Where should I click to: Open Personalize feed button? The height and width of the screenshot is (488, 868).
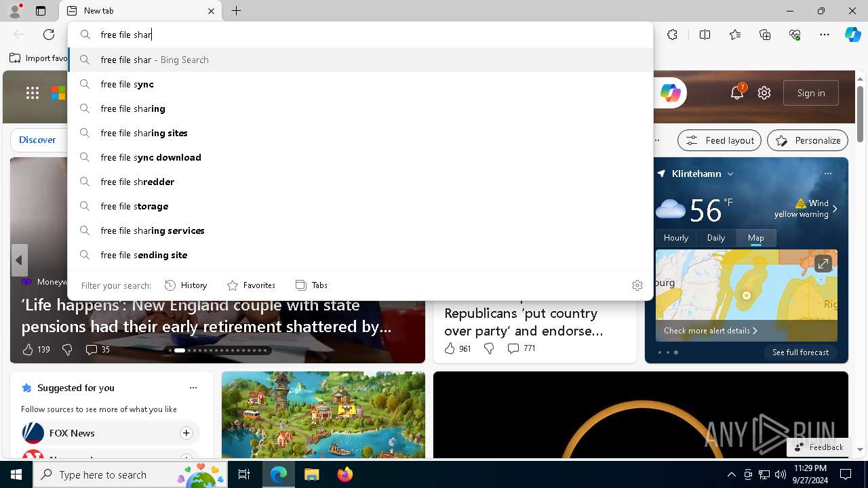(x=808, y=140)
